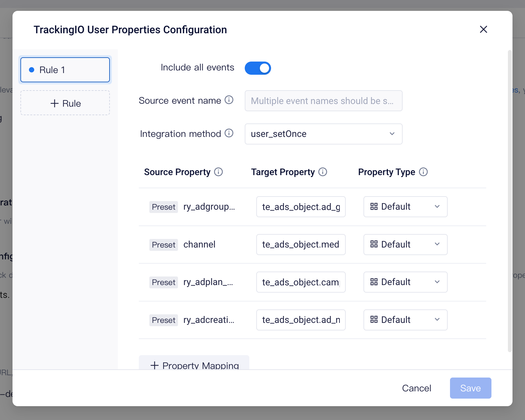Close the TrackingIO configuration dialog
Image resolution: width=525 pixels, height=420 pixels.
pyautogui.click(x=483, y=29)
